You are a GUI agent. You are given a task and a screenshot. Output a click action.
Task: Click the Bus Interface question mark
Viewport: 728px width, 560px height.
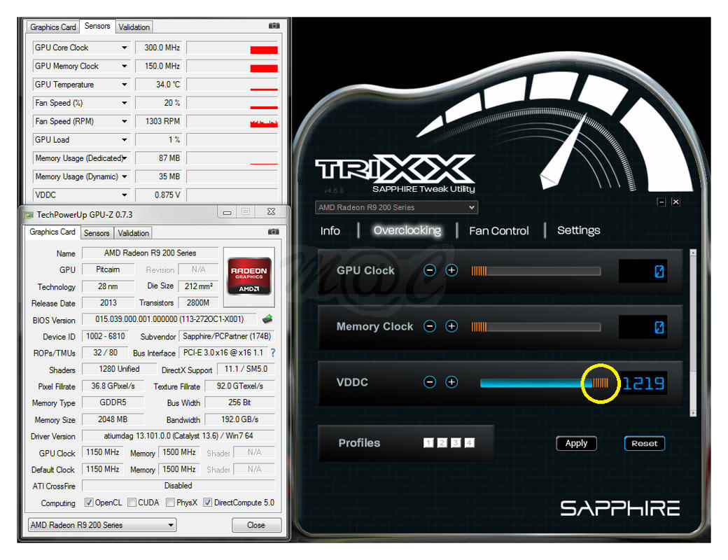[273, 353]
